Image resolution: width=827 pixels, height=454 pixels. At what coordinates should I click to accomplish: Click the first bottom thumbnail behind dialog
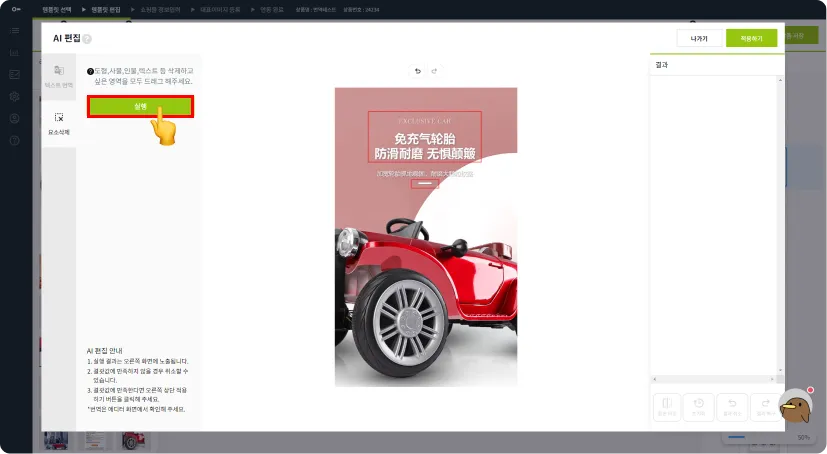pos(56,441)
